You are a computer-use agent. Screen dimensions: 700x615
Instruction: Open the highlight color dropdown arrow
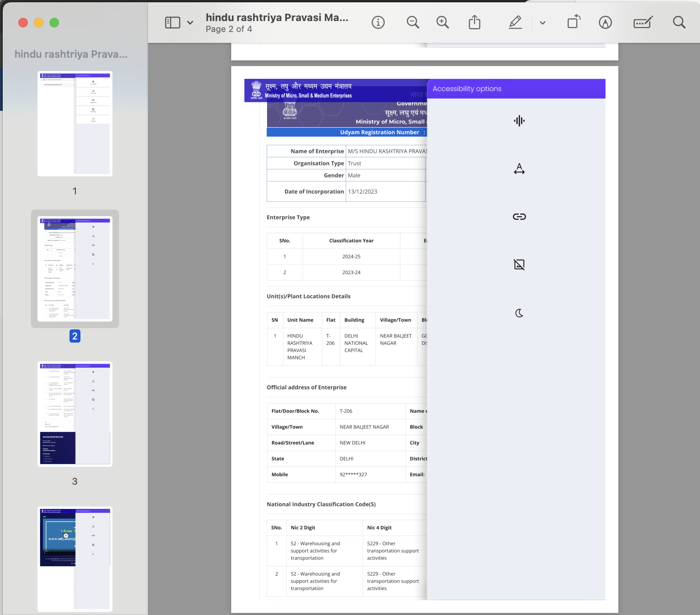click(x=542, y=23)
